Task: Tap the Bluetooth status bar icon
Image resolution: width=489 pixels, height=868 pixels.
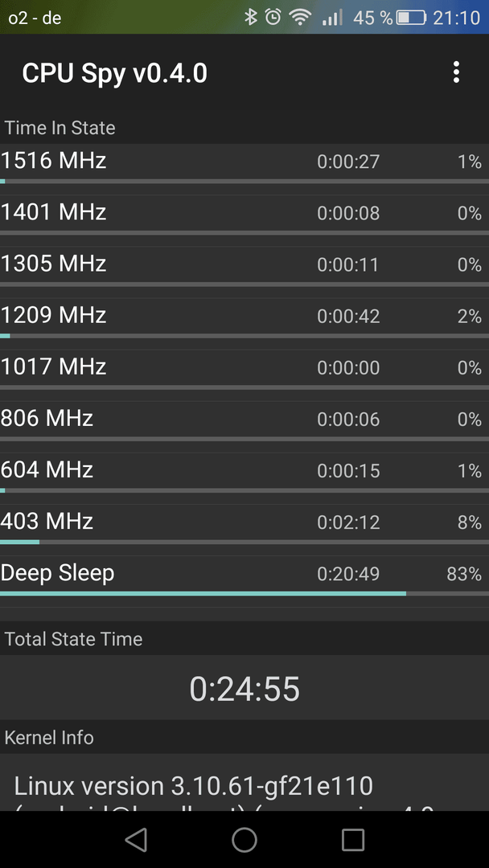Action: [251, 17]
